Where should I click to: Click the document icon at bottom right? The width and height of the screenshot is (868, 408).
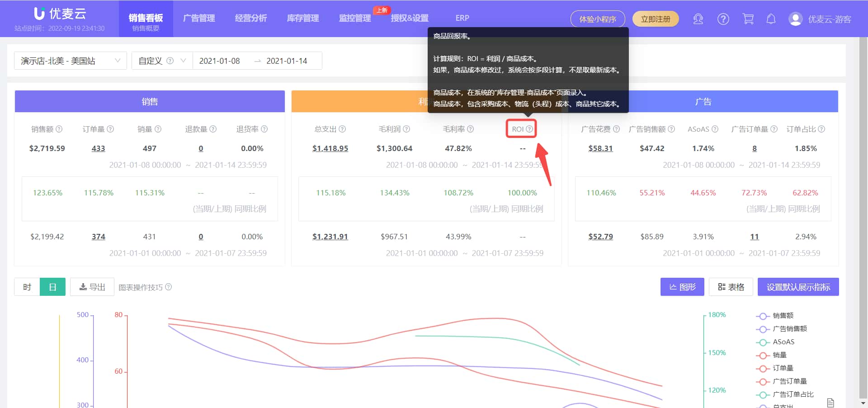830,403
